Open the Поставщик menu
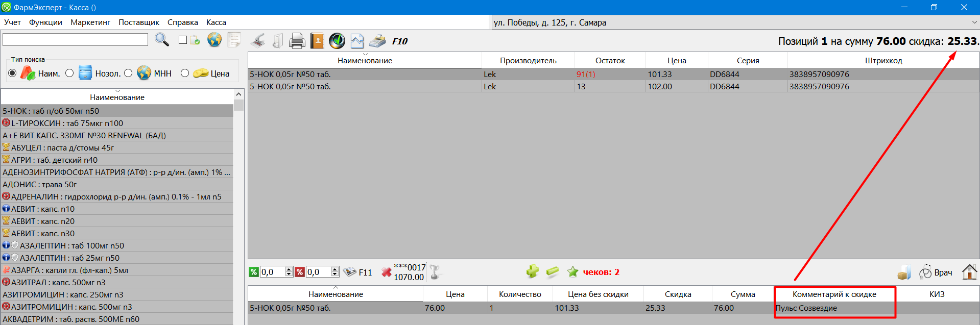 tap(139, 22)
